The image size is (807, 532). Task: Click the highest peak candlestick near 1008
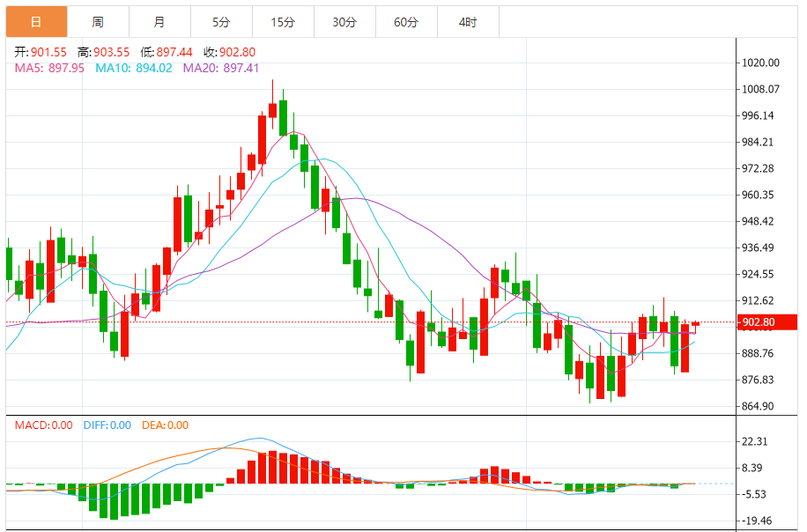(273, 109)
